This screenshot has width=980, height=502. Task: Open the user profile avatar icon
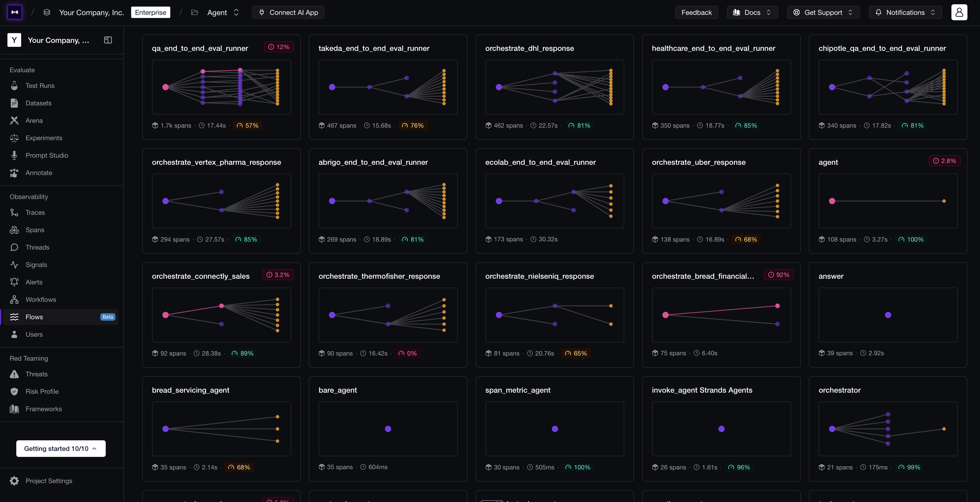point(959,12)
